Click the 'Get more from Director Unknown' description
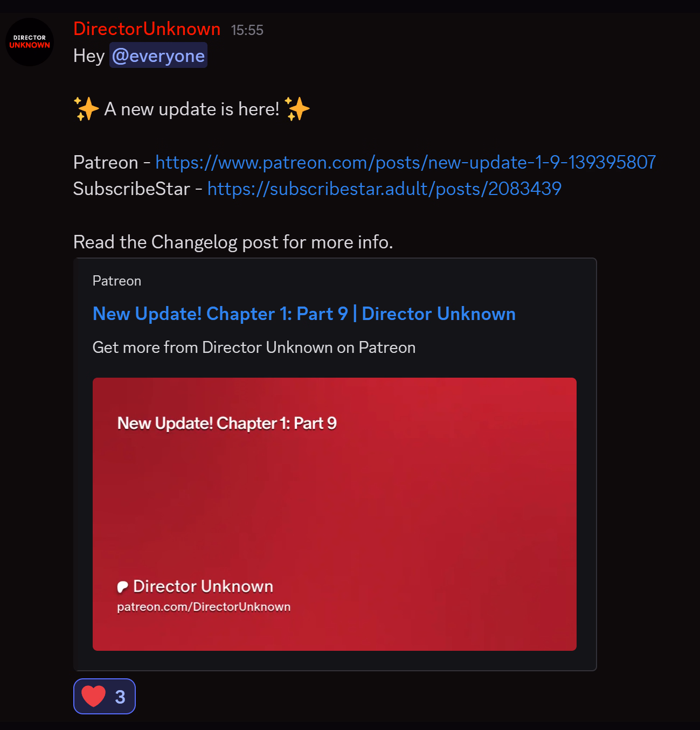 click(254, 347)
